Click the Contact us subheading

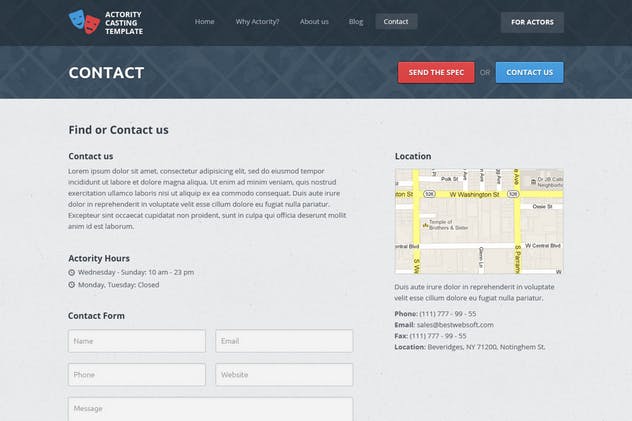(x=91, y=156)
